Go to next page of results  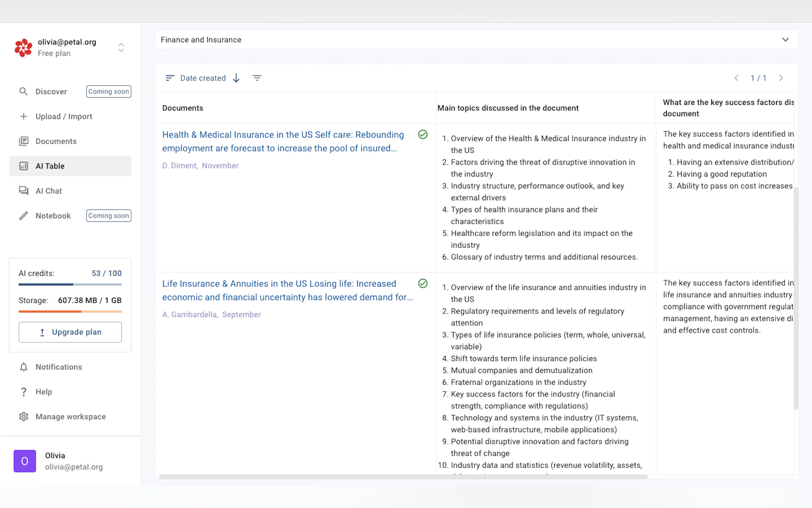[781, 78]
